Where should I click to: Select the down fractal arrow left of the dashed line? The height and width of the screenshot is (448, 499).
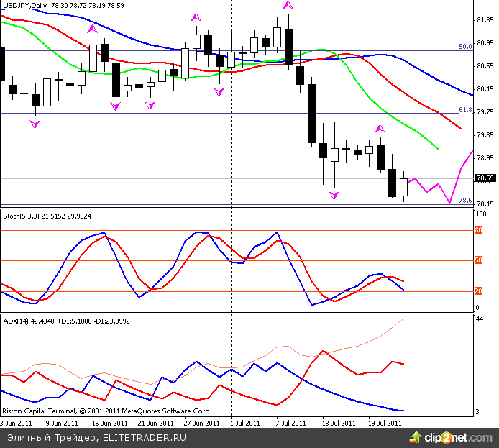(x=219, y=92)
